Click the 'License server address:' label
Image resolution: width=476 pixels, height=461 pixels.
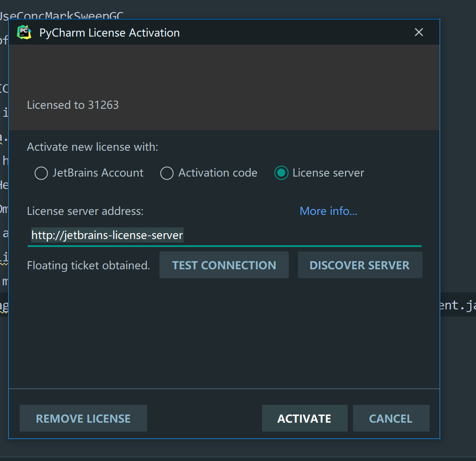(85, 211)
